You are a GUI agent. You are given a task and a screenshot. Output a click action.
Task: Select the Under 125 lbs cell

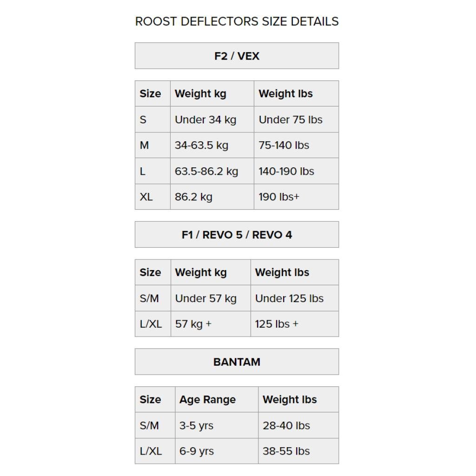coord(295,298)
